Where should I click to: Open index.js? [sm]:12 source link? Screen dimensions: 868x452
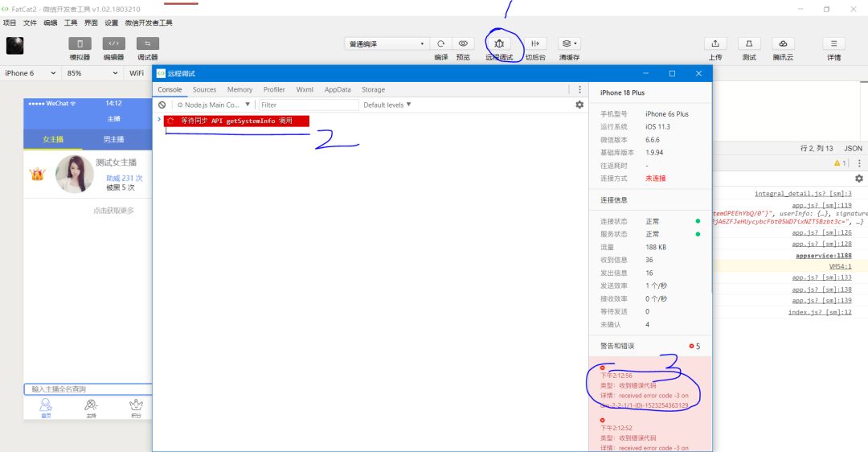point(820,312)
